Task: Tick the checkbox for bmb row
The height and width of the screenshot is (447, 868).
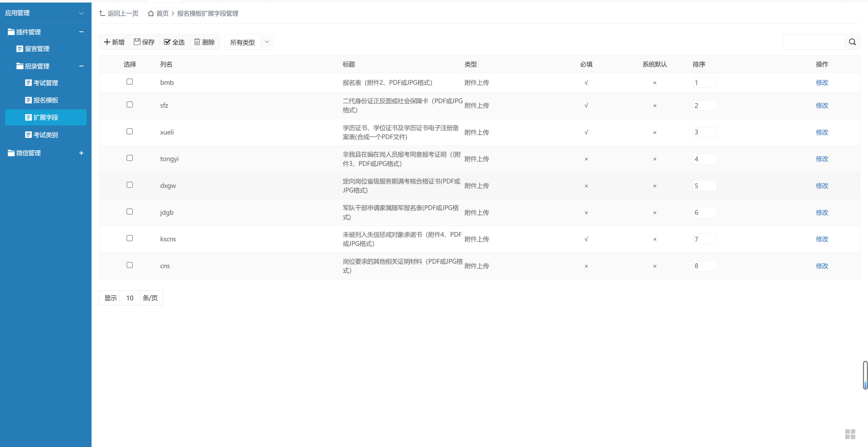Action: pyautogui.click(x=129, y=82)
